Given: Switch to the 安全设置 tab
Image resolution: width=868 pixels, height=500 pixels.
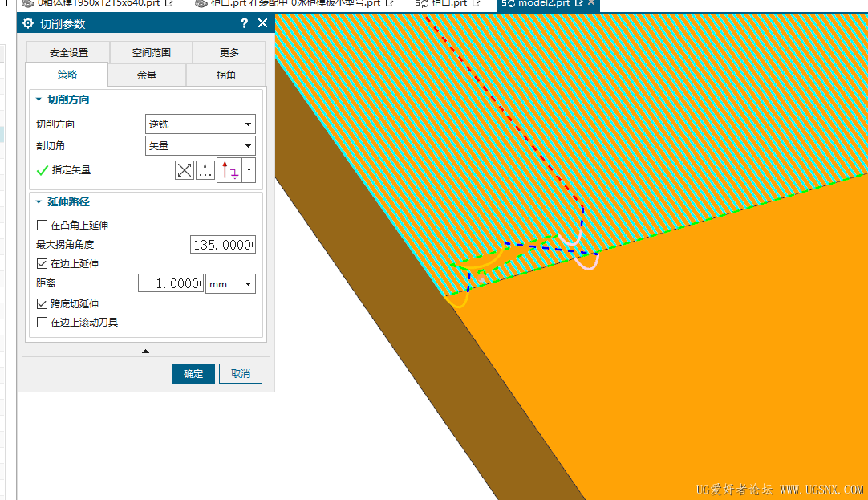Looking at the screenshot, I should click(69, 53).
